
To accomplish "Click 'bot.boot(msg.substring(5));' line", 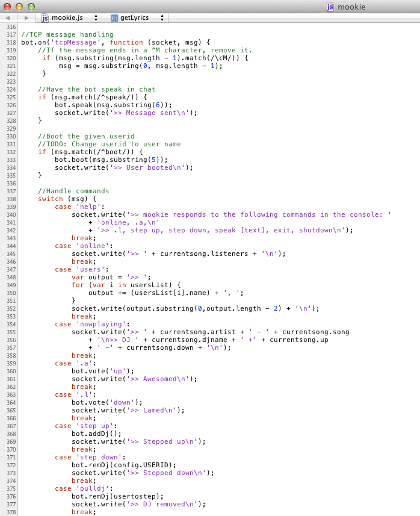I will (x=111, y=160).
